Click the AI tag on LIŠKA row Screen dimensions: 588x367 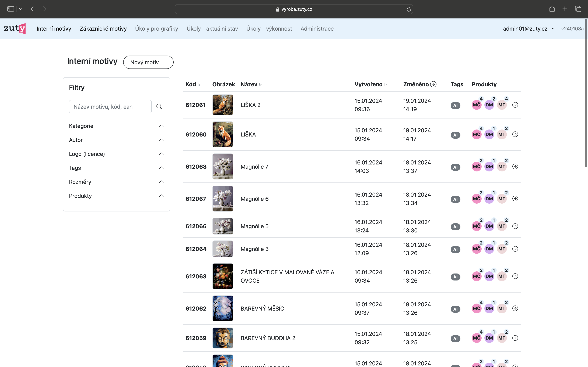455,135
